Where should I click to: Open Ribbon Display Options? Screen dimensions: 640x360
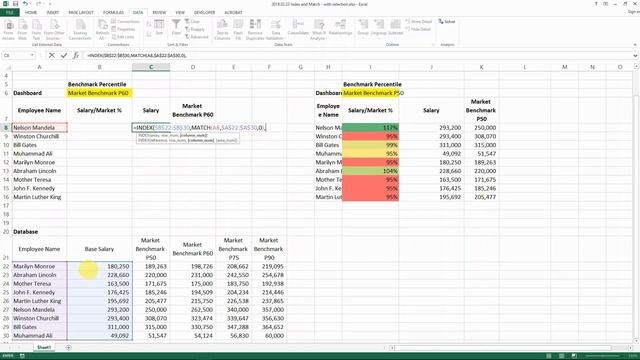click(x=606, y=4)
